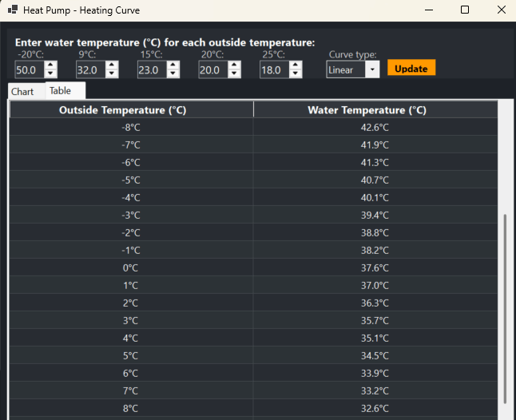Select the 40.7°C water temperature cell
516x420 pixels.
pos(375,180)
